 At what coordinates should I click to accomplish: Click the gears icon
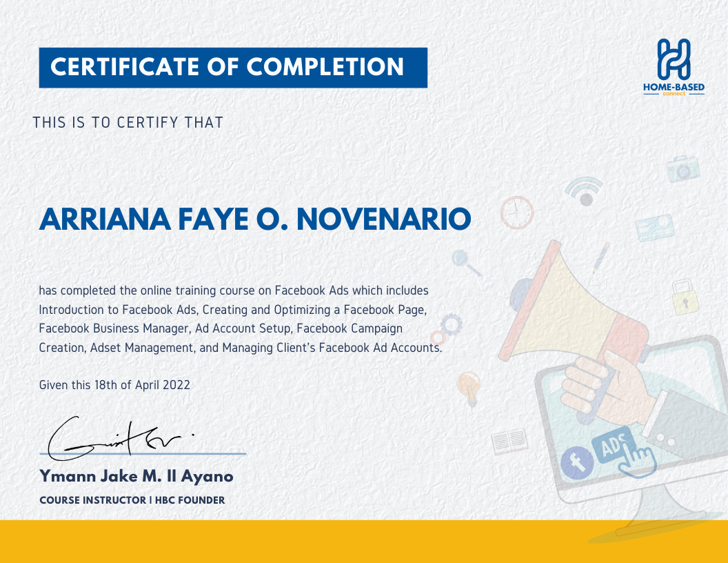coord(447,328)
